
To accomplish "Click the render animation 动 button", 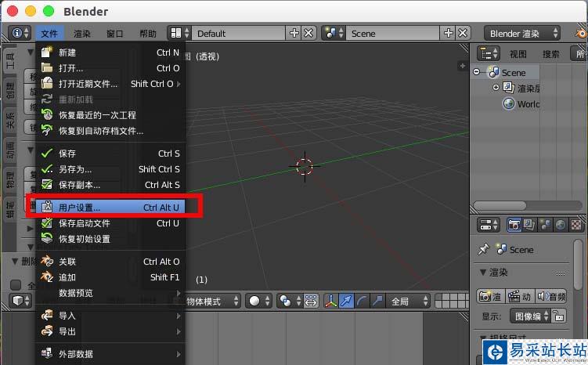I will click(520, 296).
